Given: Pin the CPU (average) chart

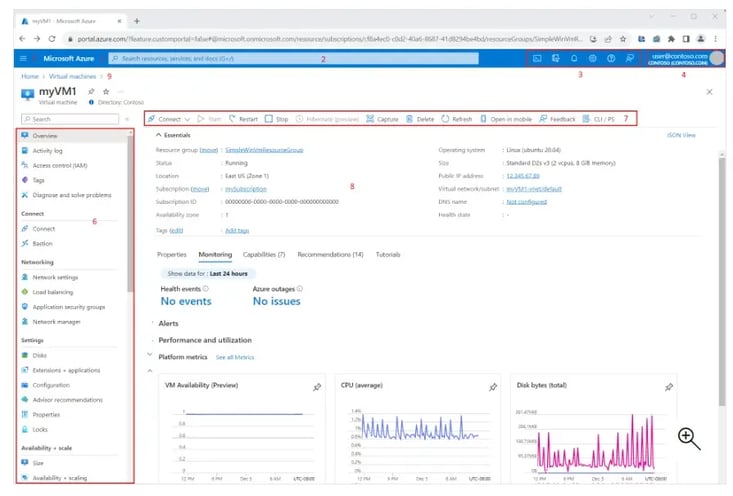Looking at the screenshot, I should [x=493, y=387].
